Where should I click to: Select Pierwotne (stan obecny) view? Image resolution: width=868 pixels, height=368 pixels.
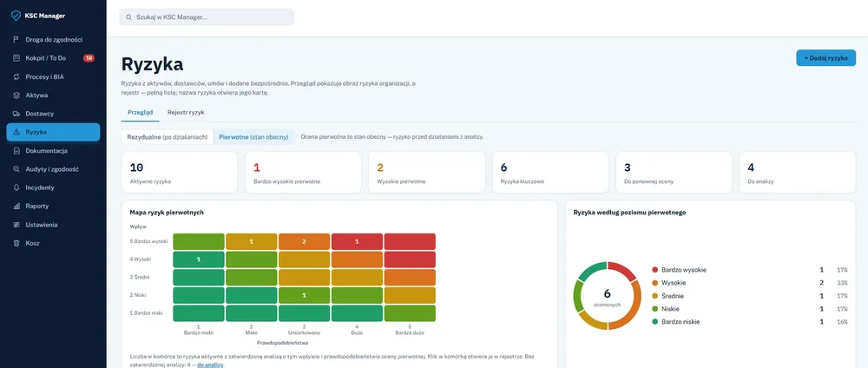pyautogui.click(x=254, y=136)
